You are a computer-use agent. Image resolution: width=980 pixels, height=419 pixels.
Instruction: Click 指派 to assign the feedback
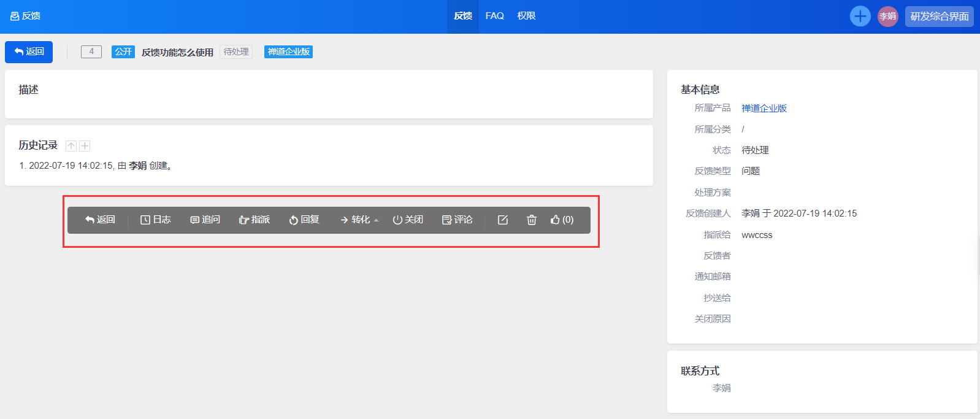pyautogui.click(x=255, y=220)
